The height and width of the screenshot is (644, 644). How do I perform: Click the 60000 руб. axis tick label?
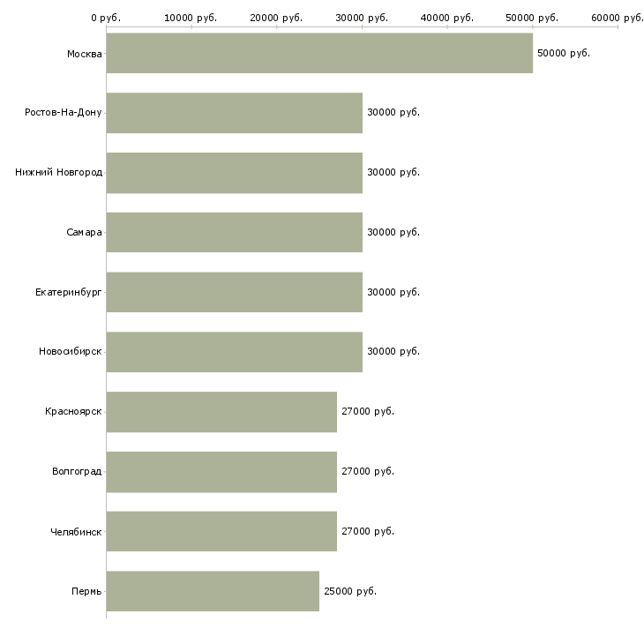(x=617, y=18)
